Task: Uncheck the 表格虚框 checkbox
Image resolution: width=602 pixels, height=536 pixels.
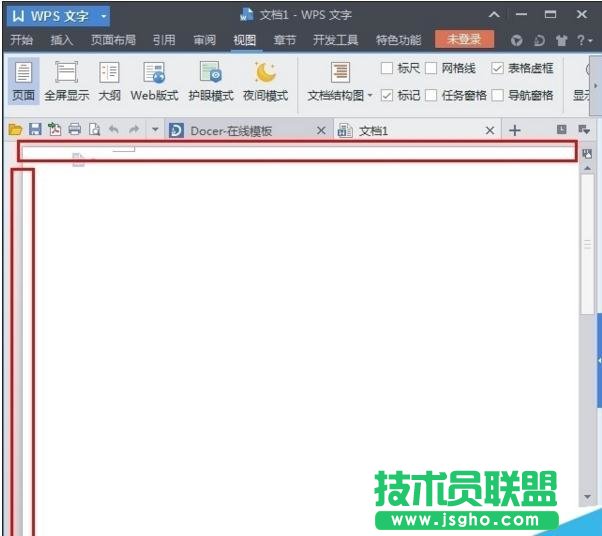Action: (x=497, y=68)
